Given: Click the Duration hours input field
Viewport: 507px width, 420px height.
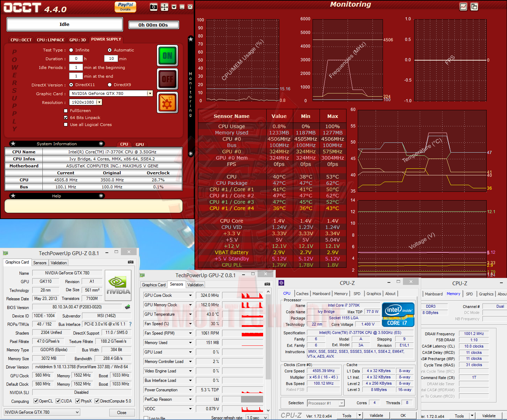Looking at the screenshot, I should (76, 58).
